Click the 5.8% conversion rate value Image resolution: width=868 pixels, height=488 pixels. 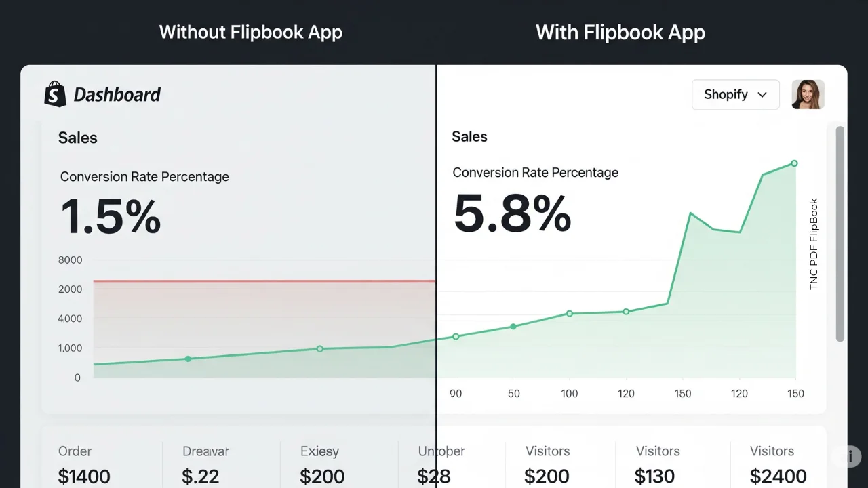point(512,213)
